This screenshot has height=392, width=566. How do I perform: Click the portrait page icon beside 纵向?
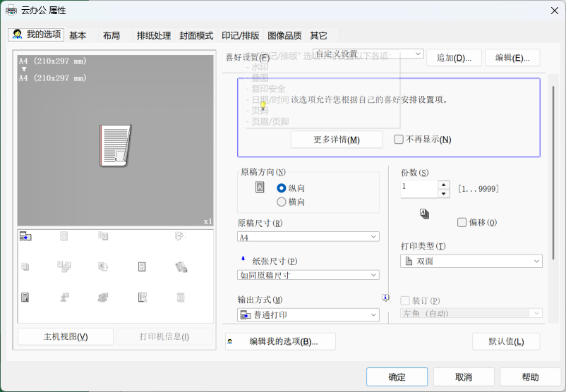(x=260, y=187)
